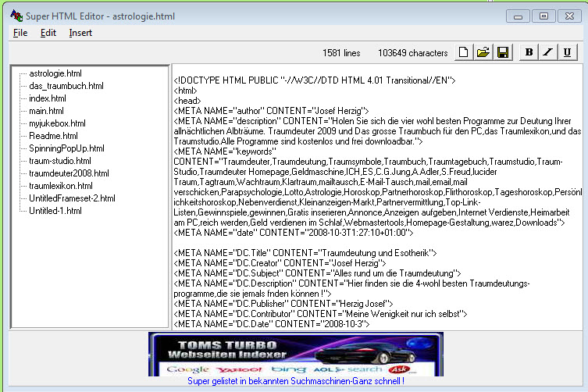The image size is (588, 392).
Task: Click the New document icon
Action: pos(464,52)
